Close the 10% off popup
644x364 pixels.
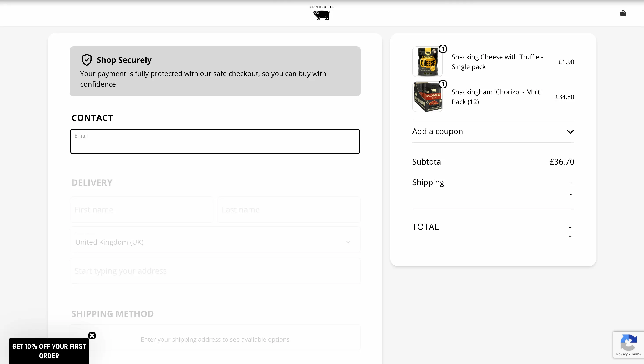pyautogui.click(x=92, y=336)
